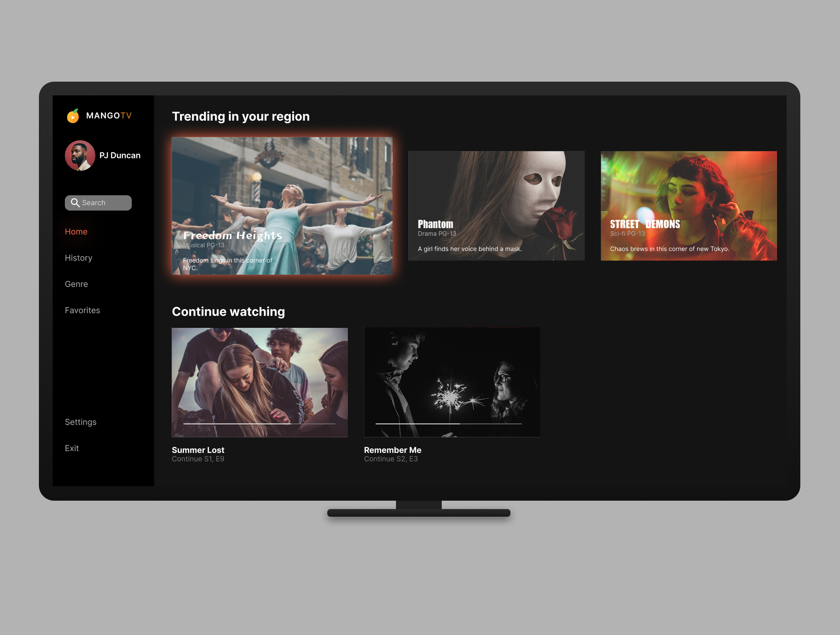Open the History section
This screenshot has height=635, width=840.
tap(79, 258)
